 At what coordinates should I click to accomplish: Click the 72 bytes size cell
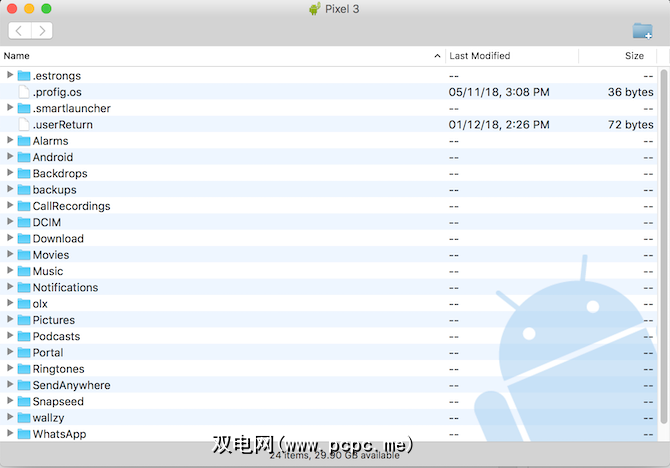631,125
